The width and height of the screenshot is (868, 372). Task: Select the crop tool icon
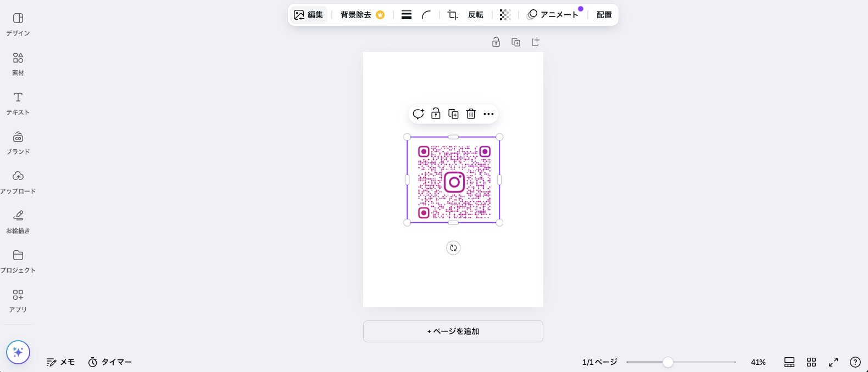[x=453, y=15]
